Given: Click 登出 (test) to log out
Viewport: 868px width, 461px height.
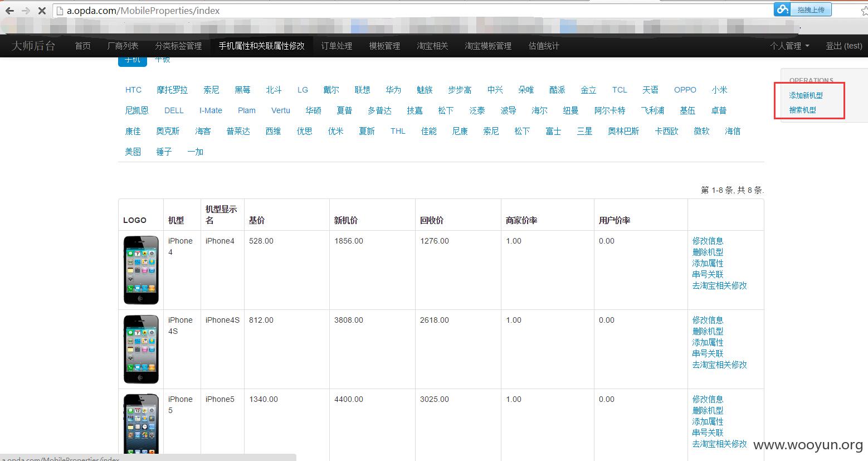Looking at the screenshot, I should tap(843, 46).
